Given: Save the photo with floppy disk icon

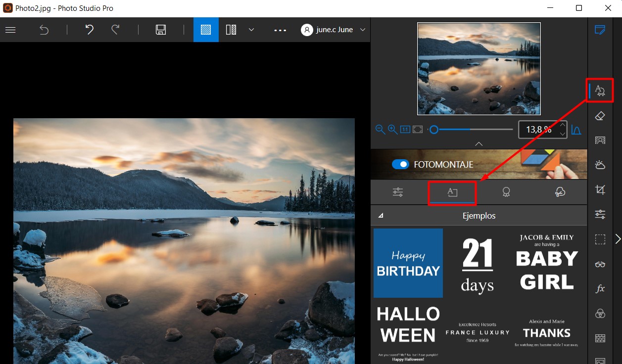Looking at the screenshot, I should [x=160, y=30].
